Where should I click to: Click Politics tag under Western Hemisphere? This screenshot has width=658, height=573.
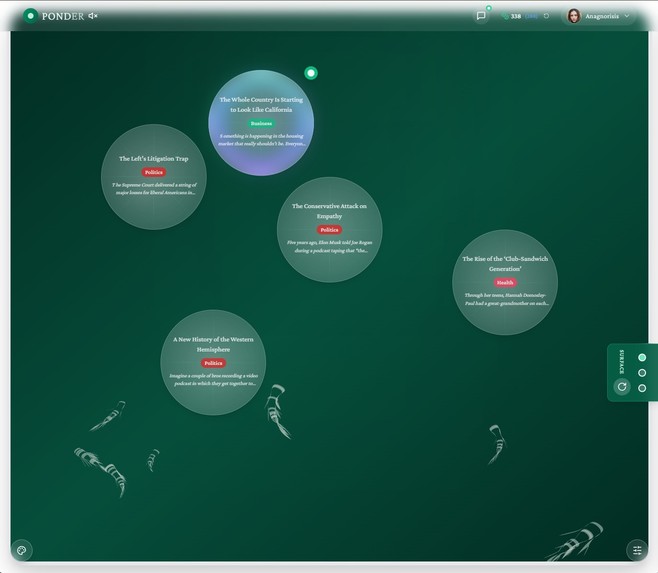click(213, 363)
